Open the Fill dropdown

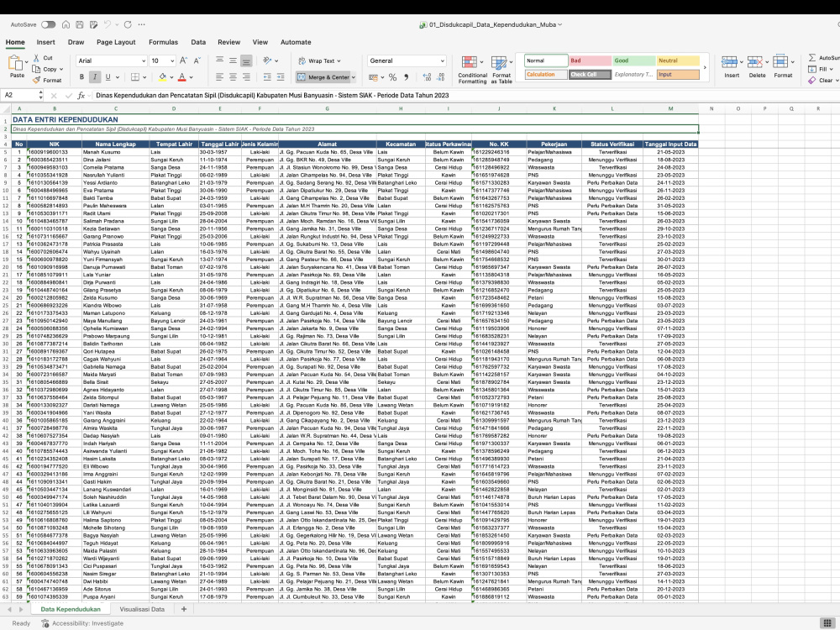(822, 69)
